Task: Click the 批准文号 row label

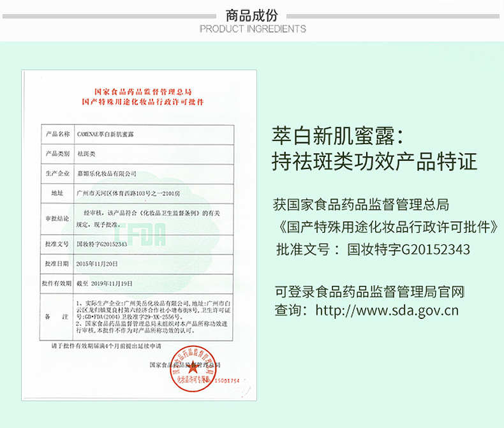Action: tap(57, 244)
